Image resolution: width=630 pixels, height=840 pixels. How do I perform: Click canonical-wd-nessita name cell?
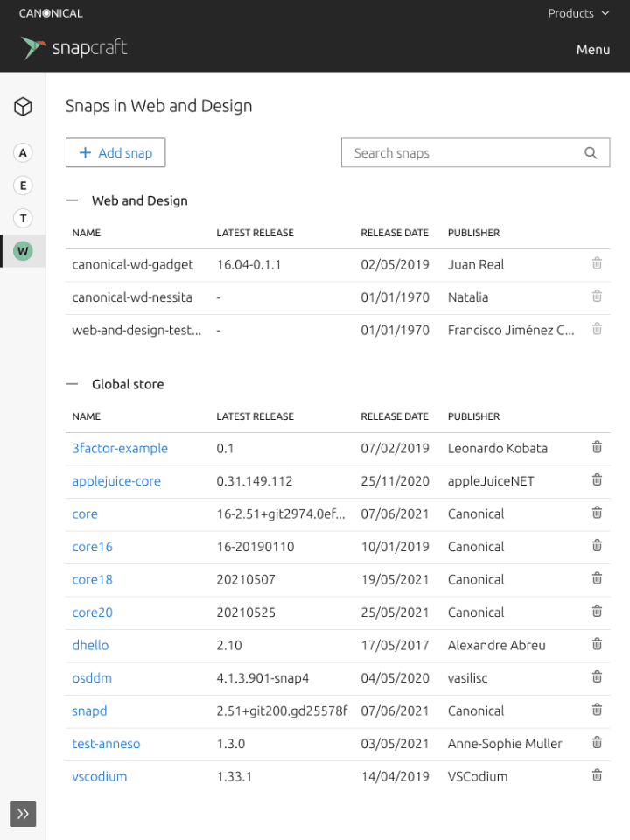pos(132,297)
